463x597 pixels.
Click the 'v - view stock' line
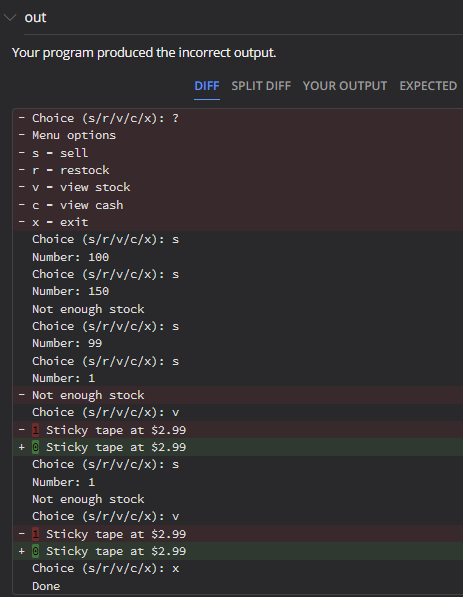tap(238, 187)
